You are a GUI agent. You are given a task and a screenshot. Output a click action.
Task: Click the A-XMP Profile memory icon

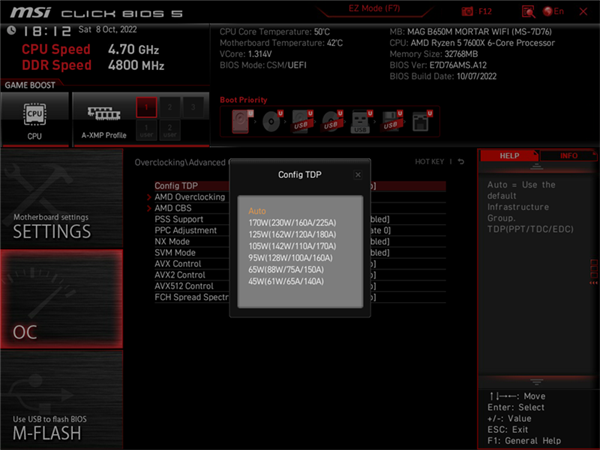coord(103,115)
